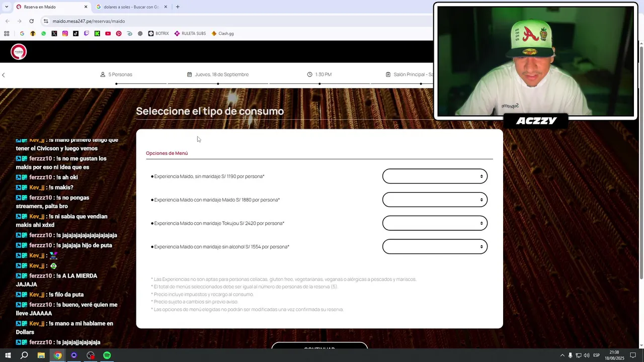Close the 'dolares a soles' tab
This screenshot has width=644, height=362.
[166, 7]
